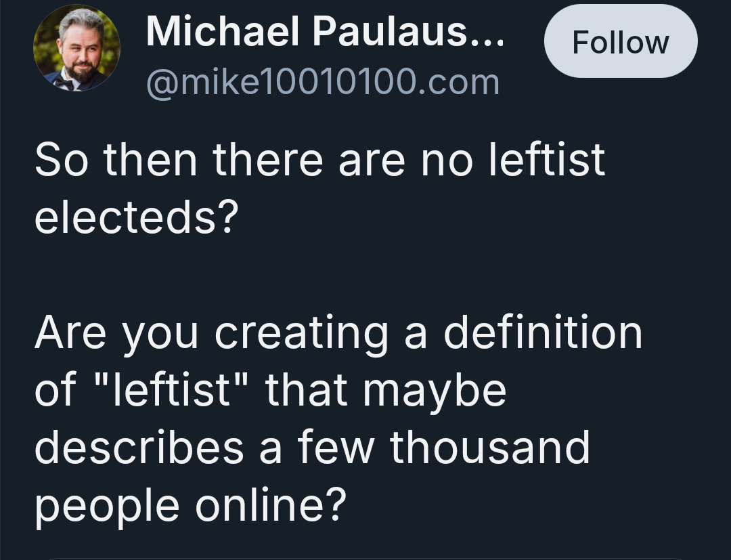
Task: Click the word 'maybe' in the post
Action: click(x=435, y=391)
